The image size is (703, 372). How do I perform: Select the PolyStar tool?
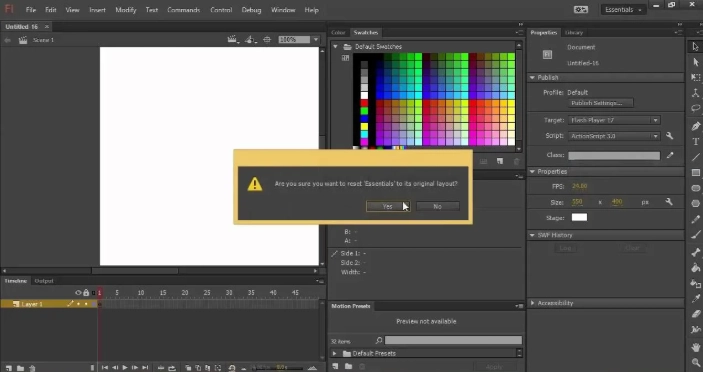[x=695, y=204]
